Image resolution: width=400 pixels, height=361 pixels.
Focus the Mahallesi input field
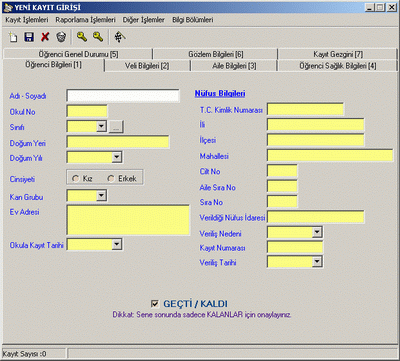click(330, 155)
